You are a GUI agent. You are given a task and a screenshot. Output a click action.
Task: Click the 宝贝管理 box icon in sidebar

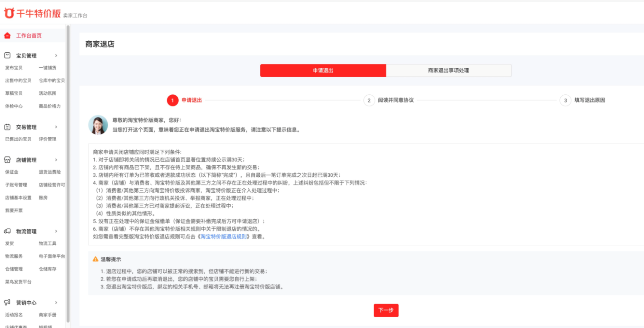coord(6,55)
